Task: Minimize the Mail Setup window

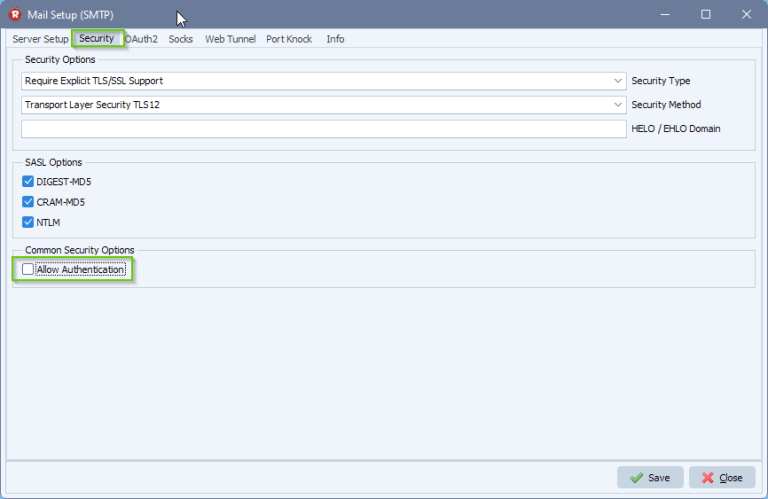Action: click(x=665, y=14)
